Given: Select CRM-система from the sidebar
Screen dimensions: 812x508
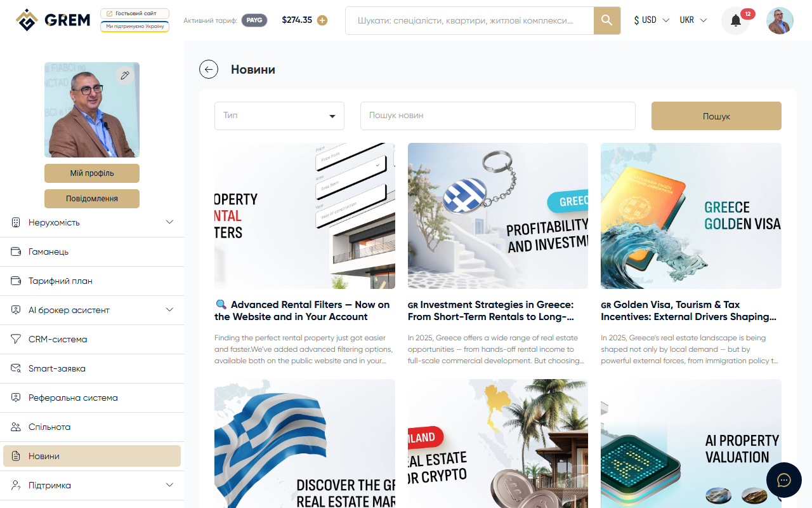Looking at the screenshot, I should coord(92,339).
